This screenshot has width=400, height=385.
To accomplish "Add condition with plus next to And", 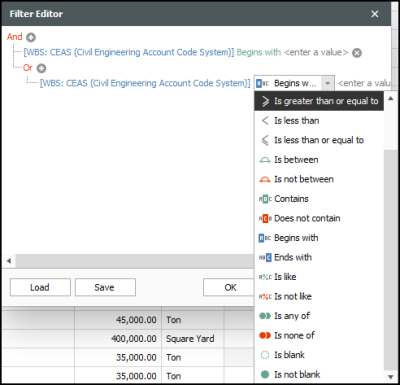I will [x=31, y=38].
